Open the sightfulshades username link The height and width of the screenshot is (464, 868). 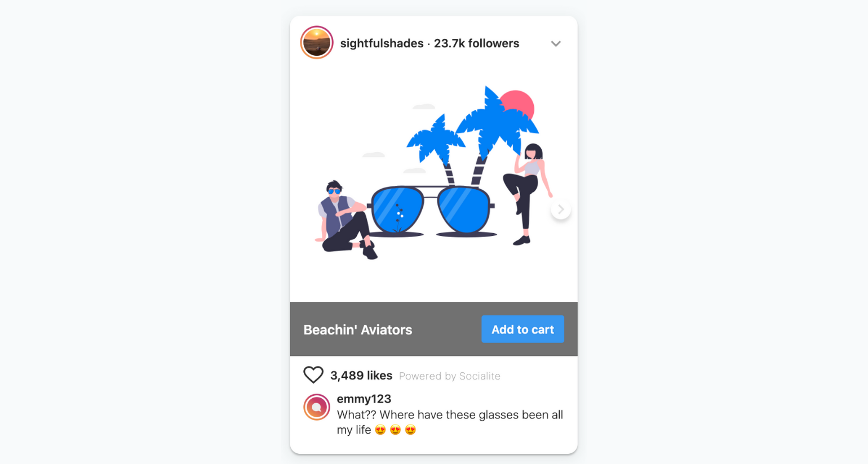[x=382, y=43]
